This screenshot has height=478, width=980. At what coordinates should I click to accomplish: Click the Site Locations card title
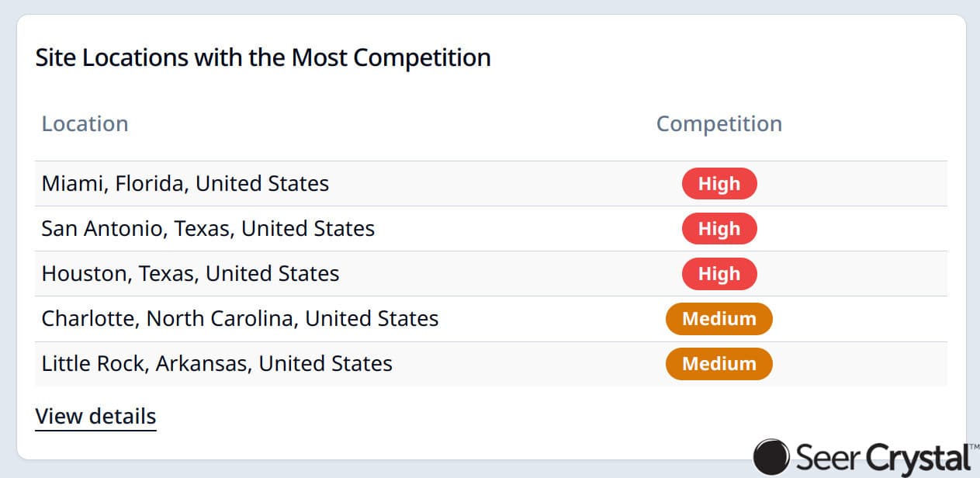(263, 57)
